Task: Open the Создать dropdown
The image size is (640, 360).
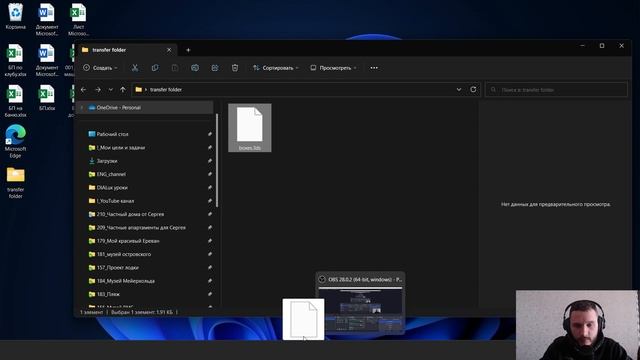Action: click(x=100, y=68)
